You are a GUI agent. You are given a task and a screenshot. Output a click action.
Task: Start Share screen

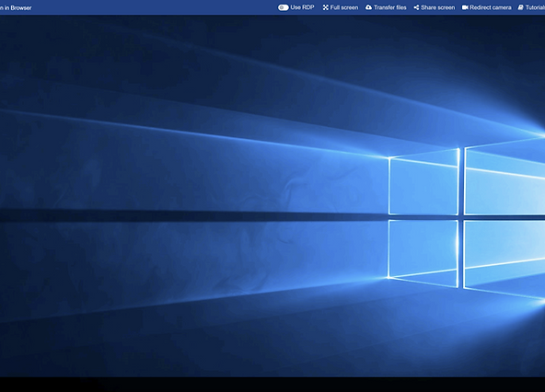pyautogui.click(x=435, y=7)
